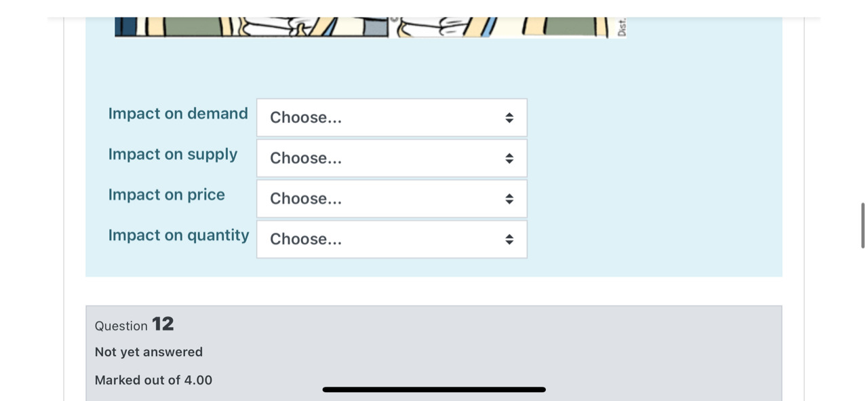The image size is (868, 401).
Task: Select the Choose placeholder in the demand selector
Action: [x=305, y=117]
